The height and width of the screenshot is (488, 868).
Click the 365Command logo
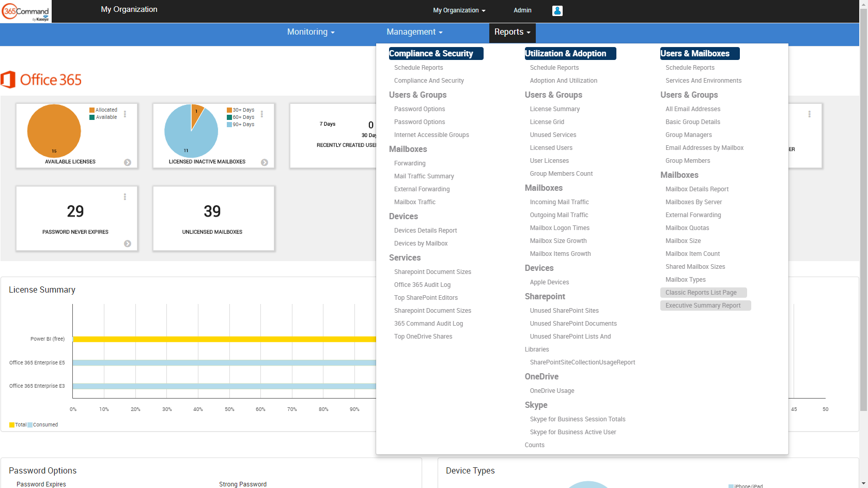(26, 11)
